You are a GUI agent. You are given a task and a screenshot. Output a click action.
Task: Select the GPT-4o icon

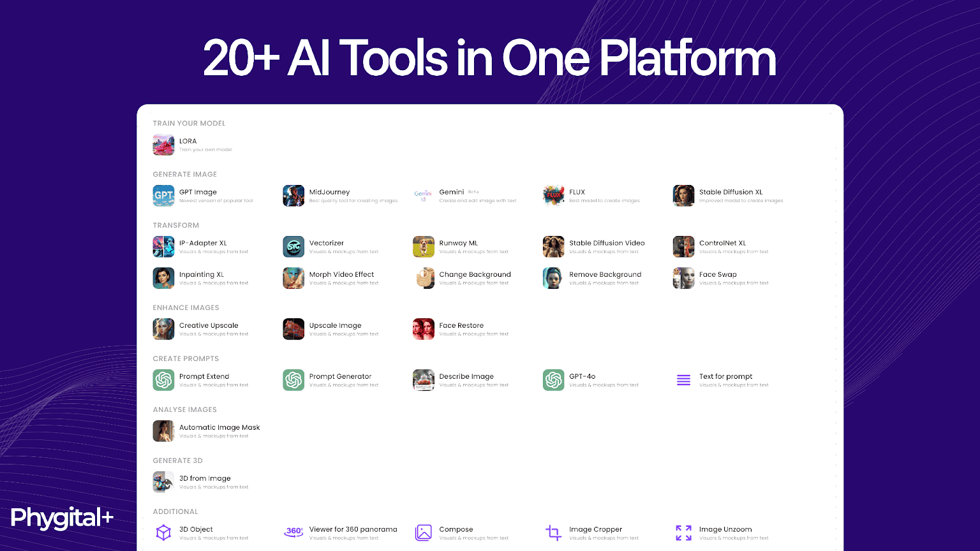coord(553,380)
